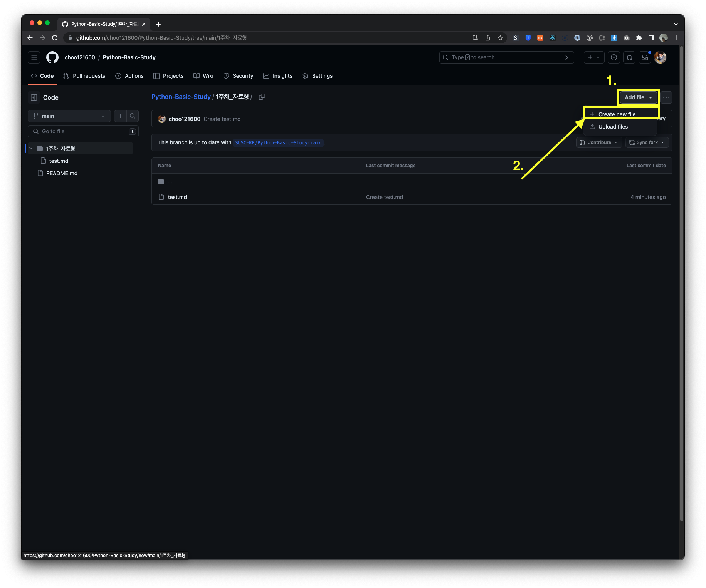The image size is (706, 588).
Task: Open the main branch dropdown
Action: [69, 116]
